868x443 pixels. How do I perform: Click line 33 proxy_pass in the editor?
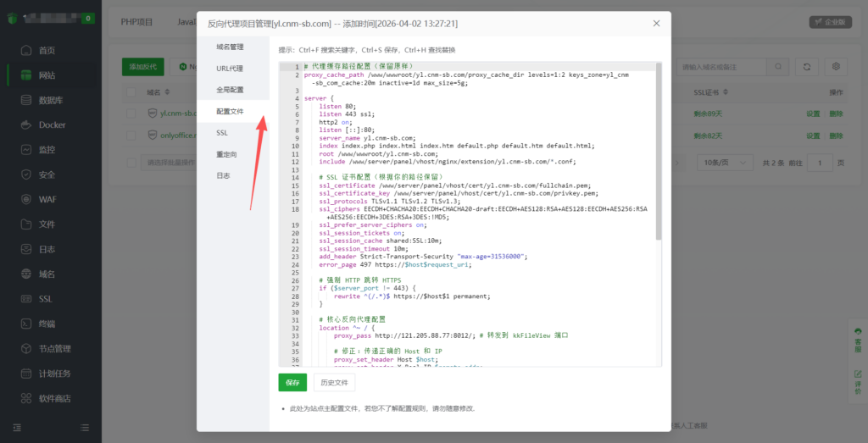(450, 335)
